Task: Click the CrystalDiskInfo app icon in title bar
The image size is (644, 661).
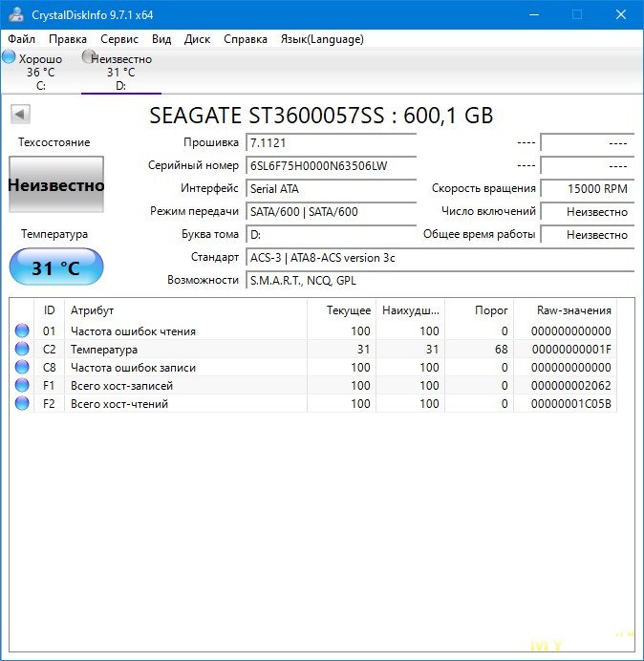Action: [16, 14]
